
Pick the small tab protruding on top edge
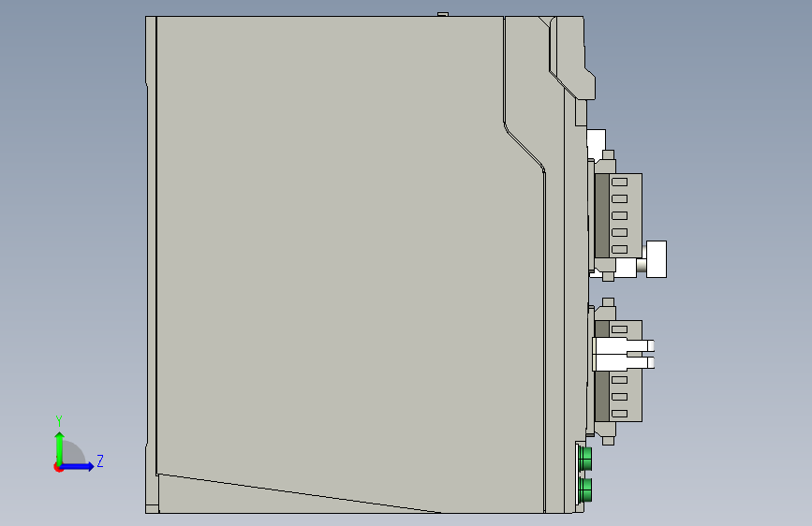(x=443, y=14)
